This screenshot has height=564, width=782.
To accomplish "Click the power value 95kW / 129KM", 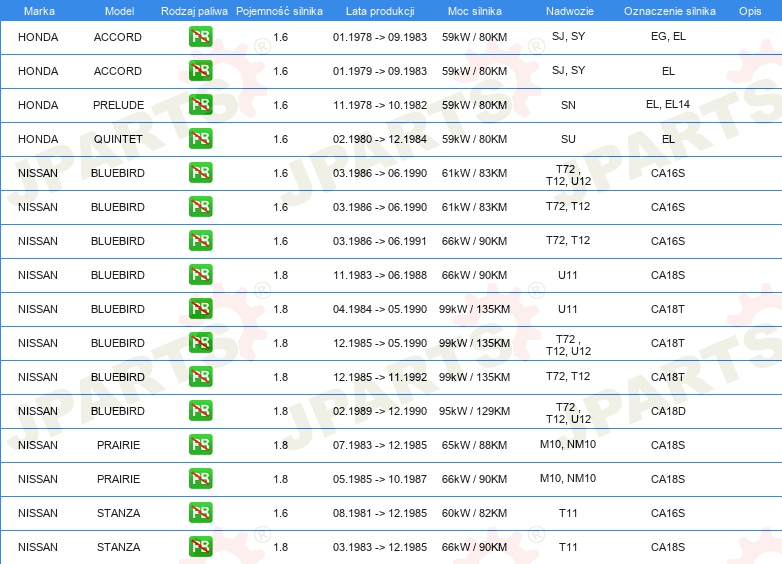I will (474, 411).
